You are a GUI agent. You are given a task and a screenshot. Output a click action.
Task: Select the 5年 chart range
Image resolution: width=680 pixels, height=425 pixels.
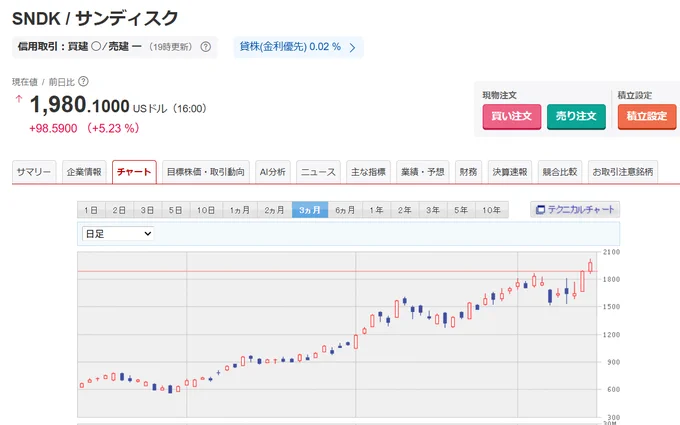(461, 210)
